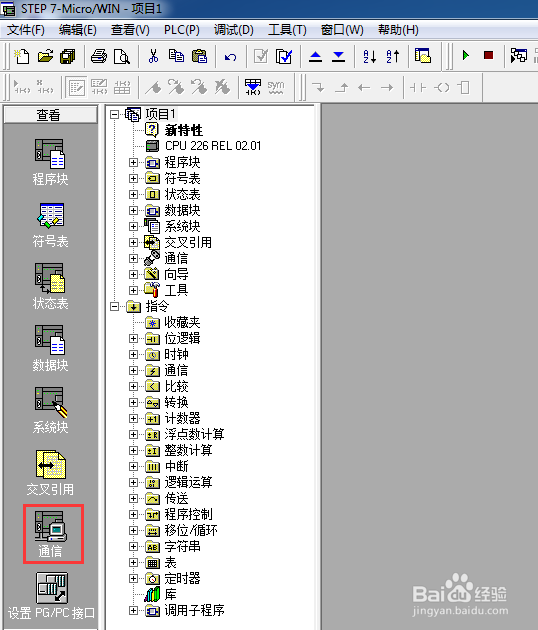Set PLC to RUN mode
This screenshot has height=630, width=538.
466,55
